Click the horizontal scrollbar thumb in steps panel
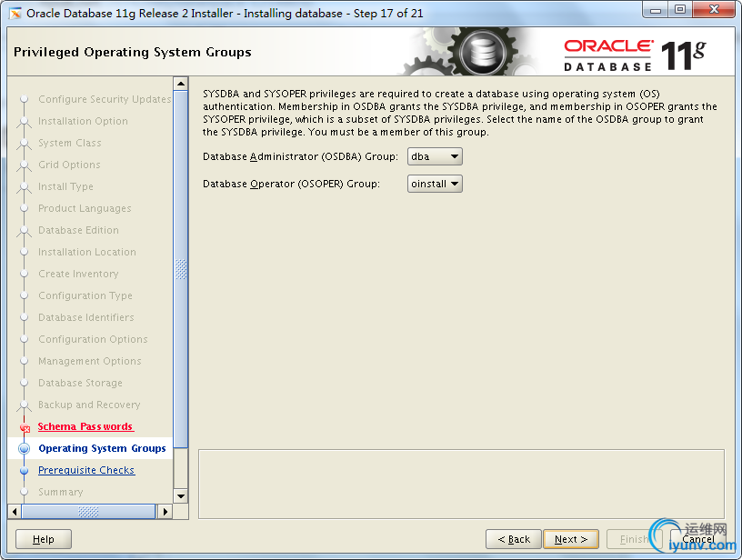Image resolution: width=742 pixels, height=560 pixels. (x=88, y=511)
